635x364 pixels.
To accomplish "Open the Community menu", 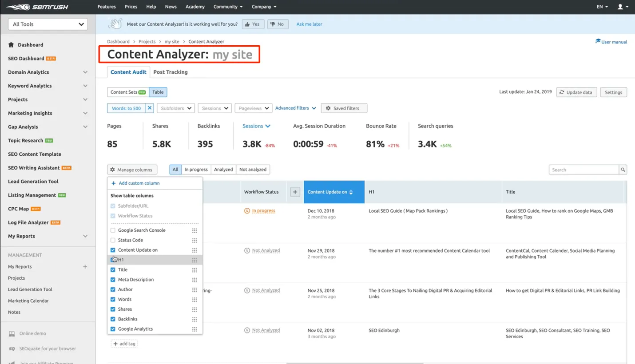I will pyautogui.click(x=228, y=7).
